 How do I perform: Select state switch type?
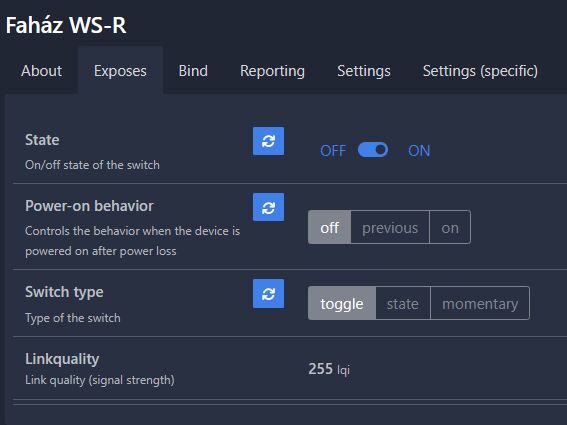[403, 303]
